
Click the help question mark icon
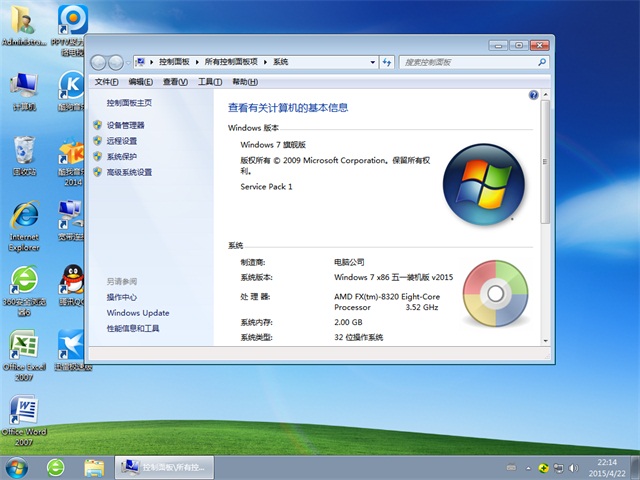tap(533, 95)
